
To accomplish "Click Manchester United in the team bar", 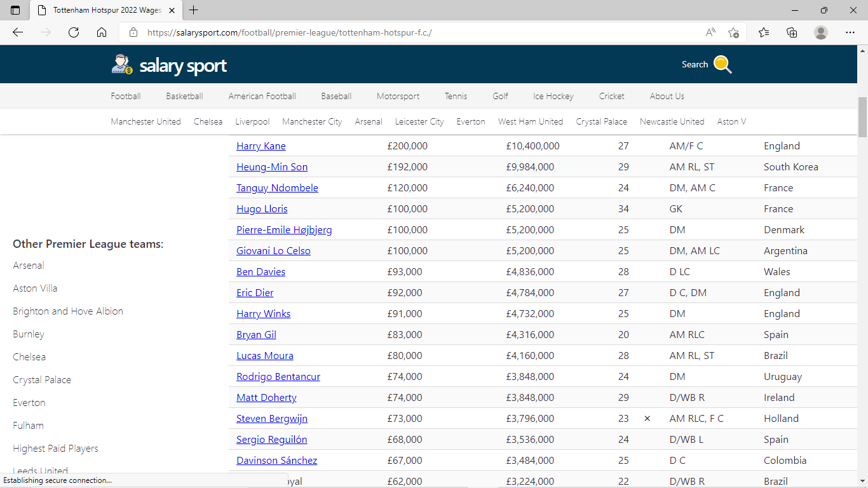I will coord(146,121).
